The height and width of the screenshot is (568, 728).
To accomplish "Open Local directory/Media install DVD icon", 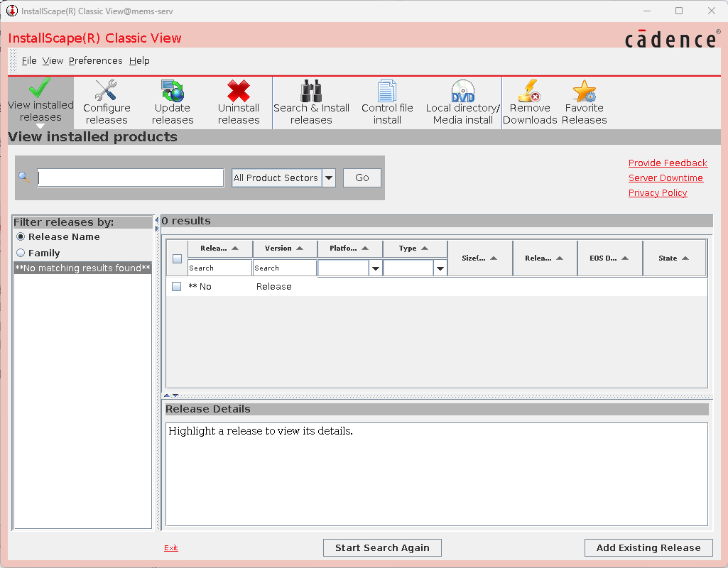I will point(463,90).
